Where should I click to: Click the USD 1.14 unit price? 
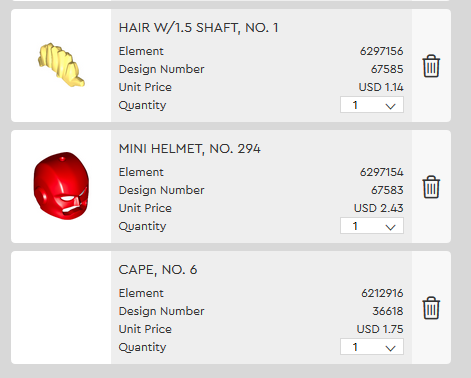pyautogui.click(x=381, y=87)
